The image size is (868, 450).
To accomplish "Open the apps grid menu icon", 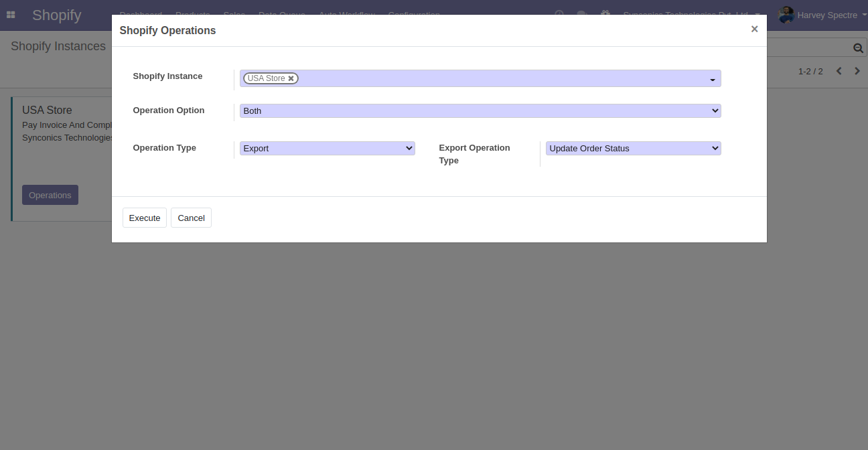I will pyautogui.click(x=11, y=15).
